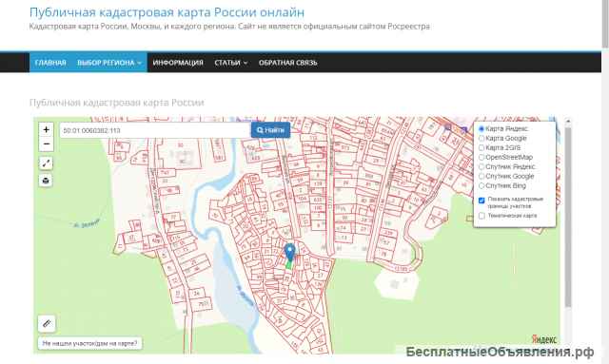The height and width of the screenshot is (364, 609).
Task: Select Карта Google radio option
Action: 481,138
